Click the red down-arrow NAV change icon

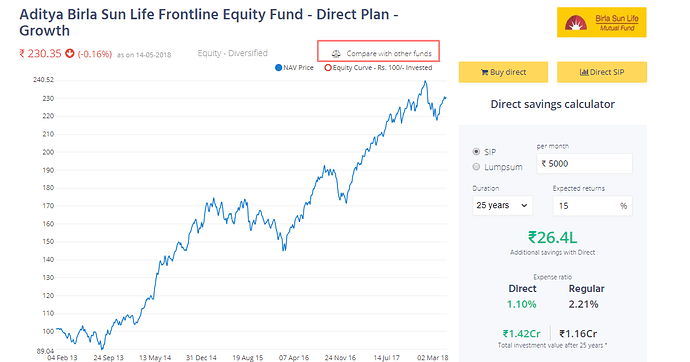pos(70,54)
